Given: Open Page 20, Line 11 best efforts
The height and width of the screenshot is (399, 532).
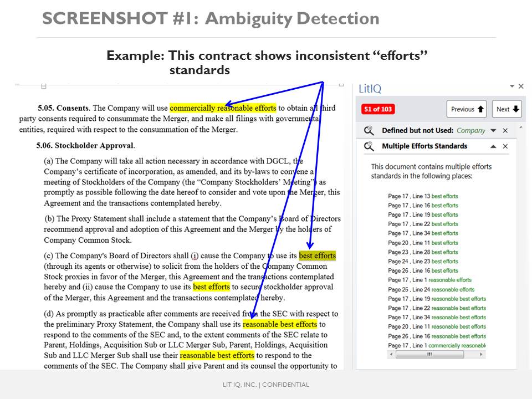Looking at the screenshot, I should pyautogui.click(x=423, y=243).
